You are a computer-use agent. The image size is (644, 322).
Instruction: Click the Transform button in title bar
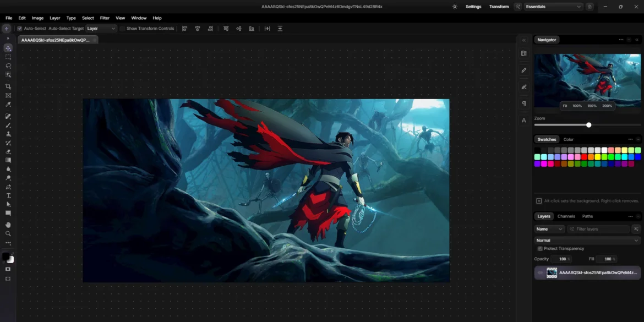pos(499,7)
